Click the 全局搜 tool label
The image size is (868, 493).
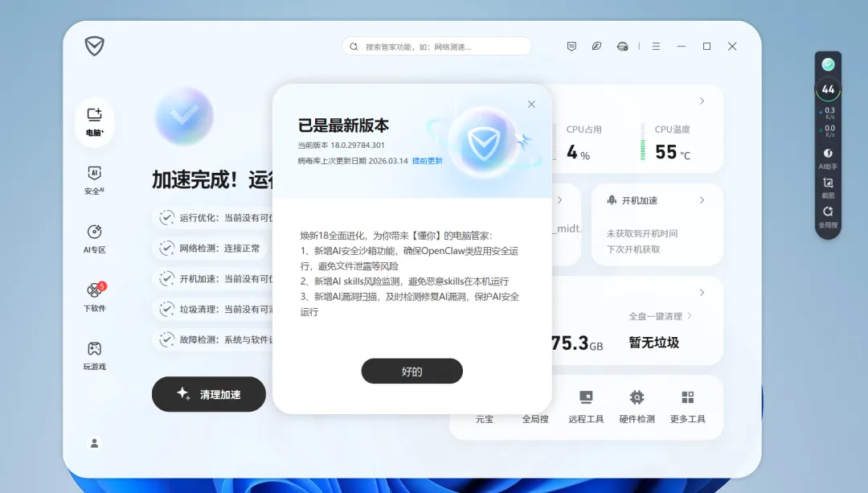(x=535, y=419)
